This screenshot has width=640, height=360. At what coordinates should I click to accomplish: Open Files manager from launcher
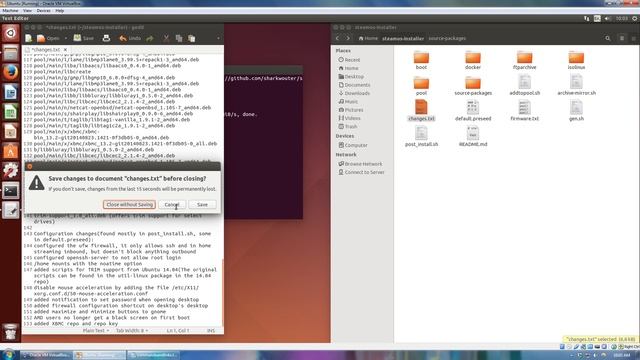coord(11,53)
